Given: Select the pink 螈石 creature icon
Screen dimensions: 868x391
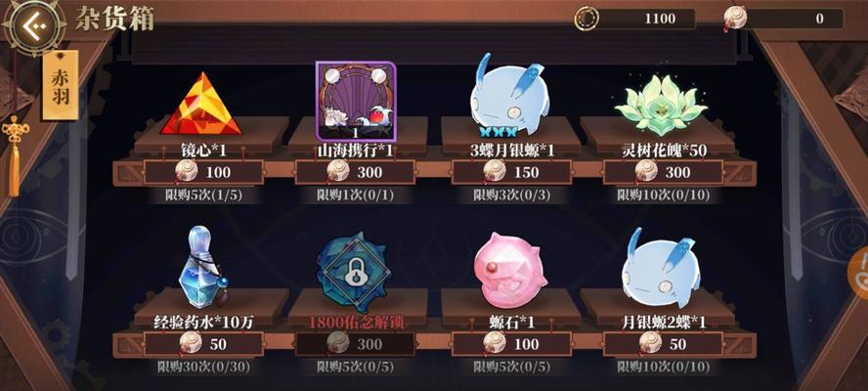Looking at the screenshot, I should [507, 270].
